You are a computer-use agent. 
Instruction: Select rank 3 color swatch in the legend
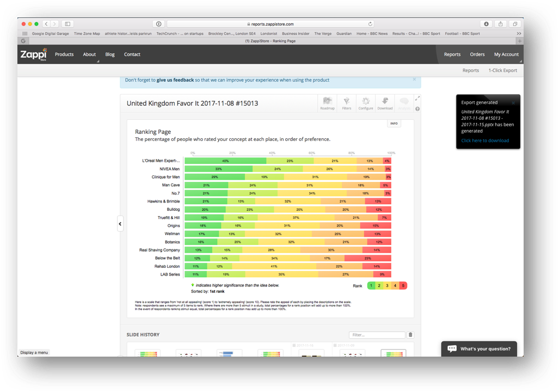pyautogui.click(x=387, y=285)
